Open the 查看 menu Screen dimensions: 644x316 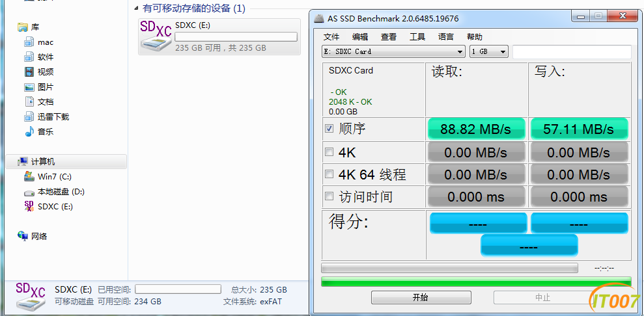(389, 37)
